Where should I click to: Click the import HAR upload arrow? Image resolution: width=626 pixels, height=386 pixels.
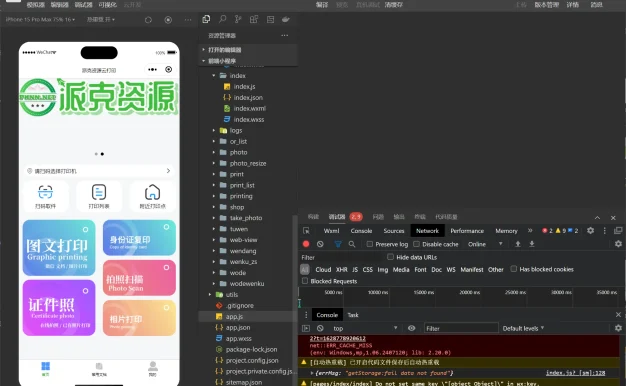coord(517,244)
